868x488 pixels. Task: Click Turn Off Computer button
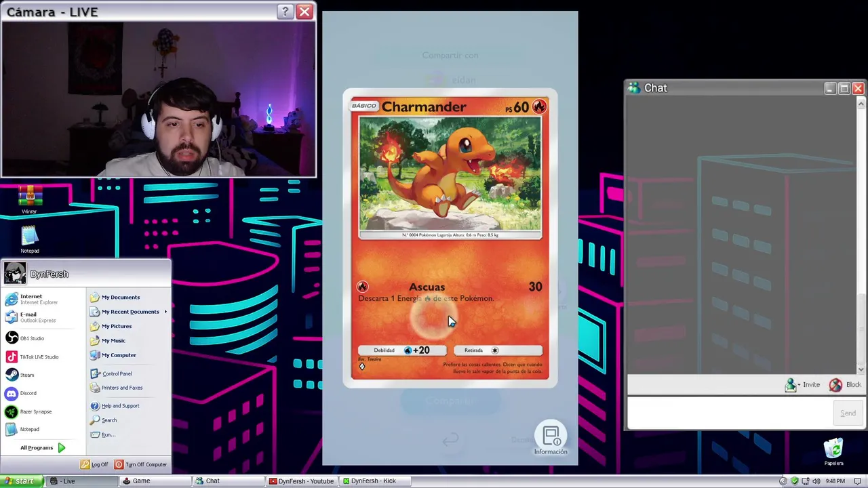pyautogui.click(x=140, y=464)
